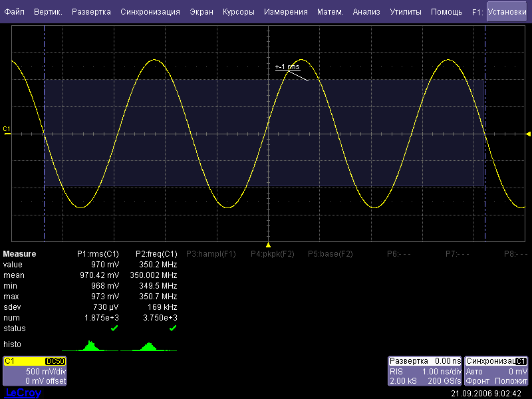Expand the Курсоры menu
Image resolution: width=532 pixels, height=399 pixels.
[x=238, y=12]
